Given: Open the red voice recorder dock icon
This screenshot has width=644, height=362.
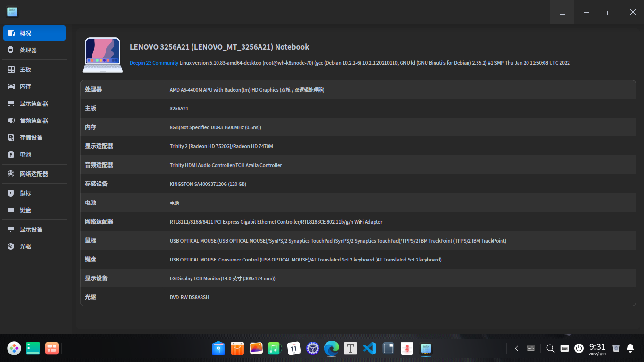Looking at the screenshot, I should tap(407, 348).
